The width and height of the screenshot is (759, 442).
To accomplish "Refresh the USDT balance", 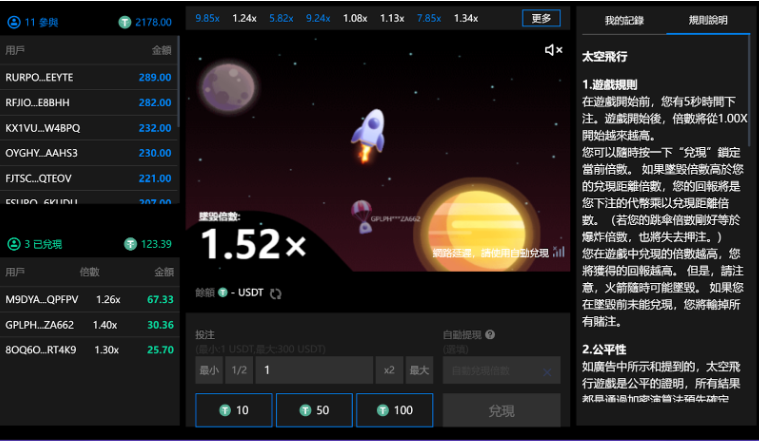I will tap(276, 293).
